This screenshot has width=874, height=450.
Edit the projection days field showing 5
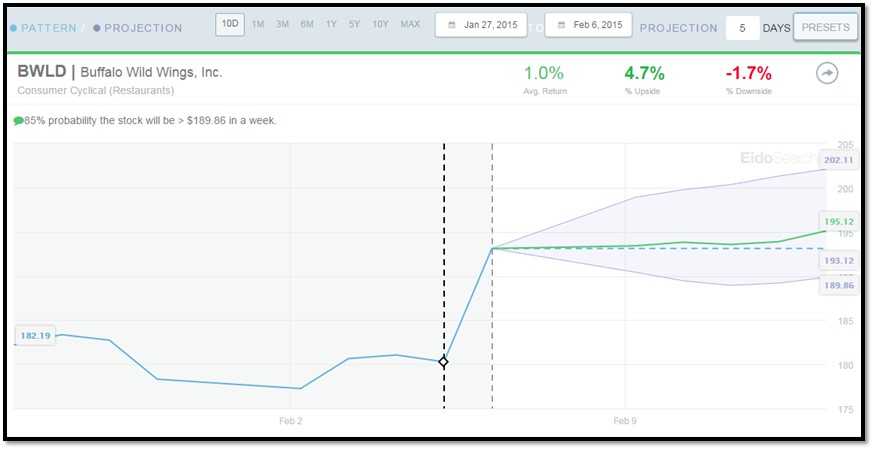742,28
